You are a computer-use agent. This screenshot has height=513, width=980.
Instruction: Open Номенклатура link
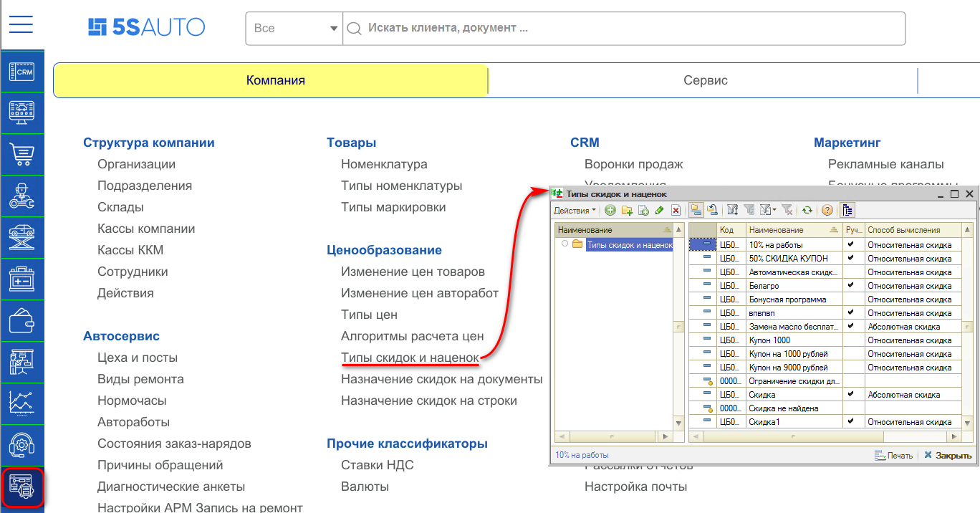(384, 164)
